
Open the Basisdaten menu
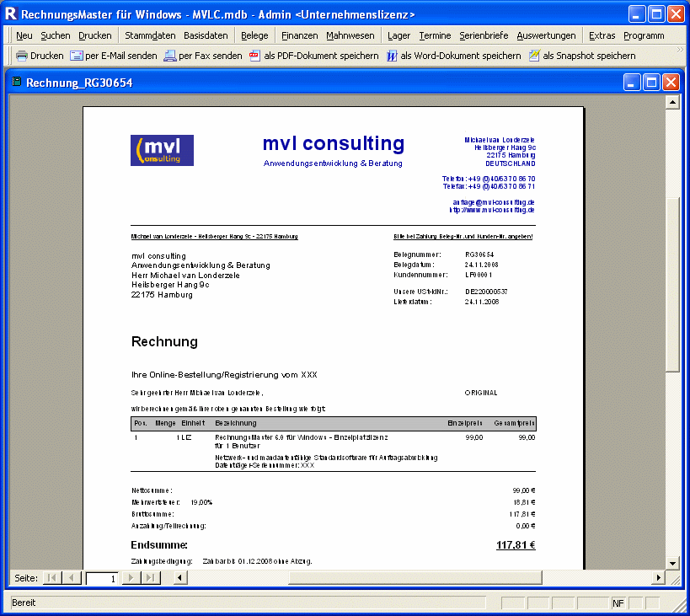point(206,35)
